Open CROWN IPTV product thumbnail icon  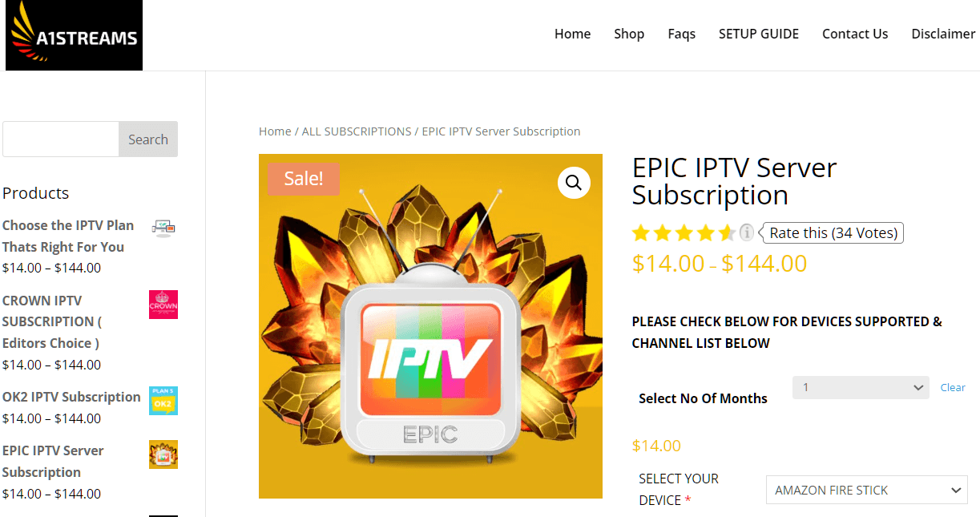coord(163,305)
